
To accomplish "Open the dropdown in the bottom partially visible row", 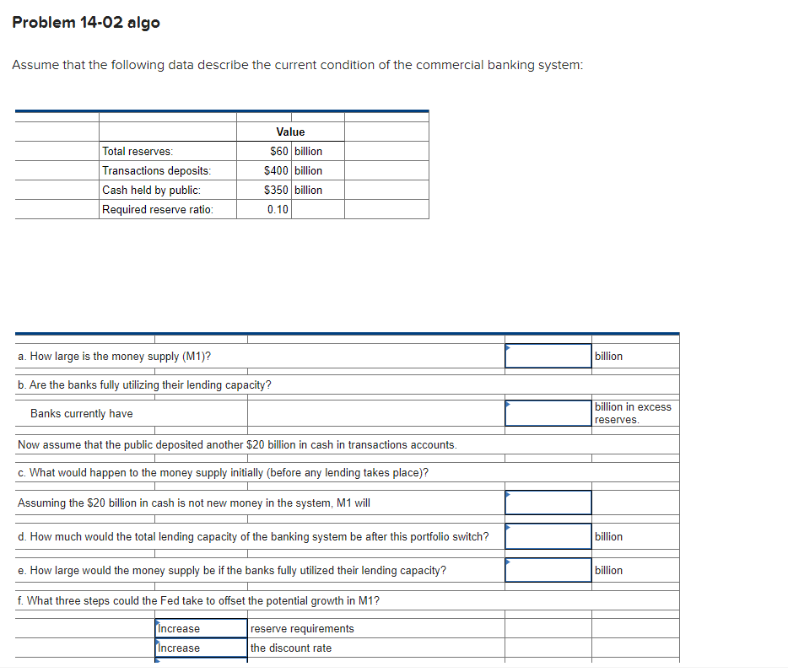I will tap(200, 665).
